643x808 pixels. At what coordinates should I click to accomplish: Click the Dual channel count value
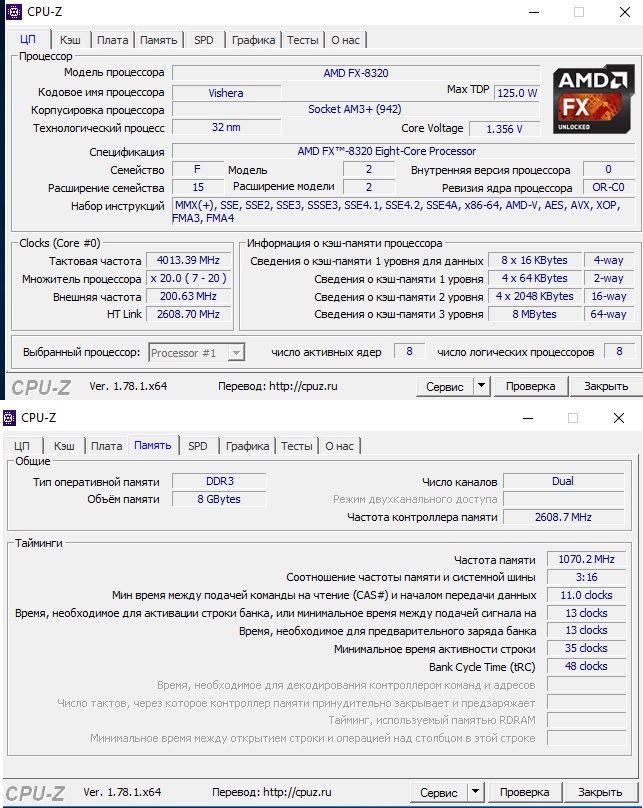(x=563, y=481)
